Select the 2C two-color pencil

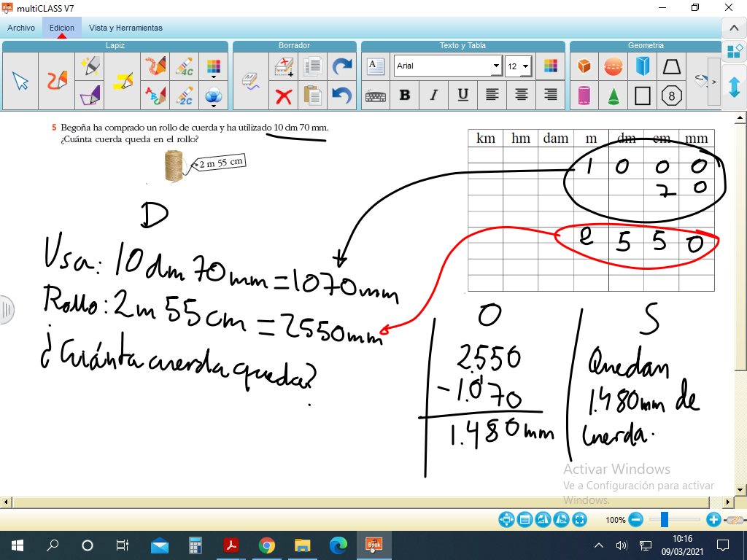(x=185, y=96)
